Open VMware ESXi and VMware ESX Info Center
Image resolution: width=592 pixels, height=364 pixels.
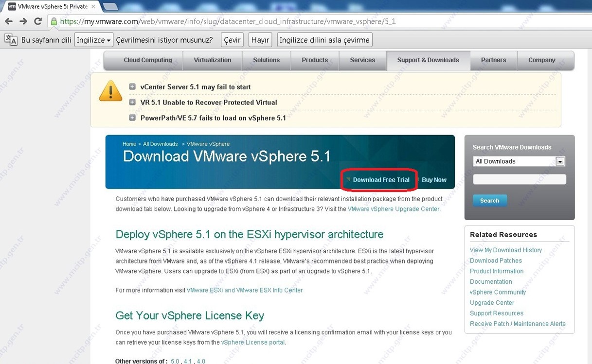245,290
